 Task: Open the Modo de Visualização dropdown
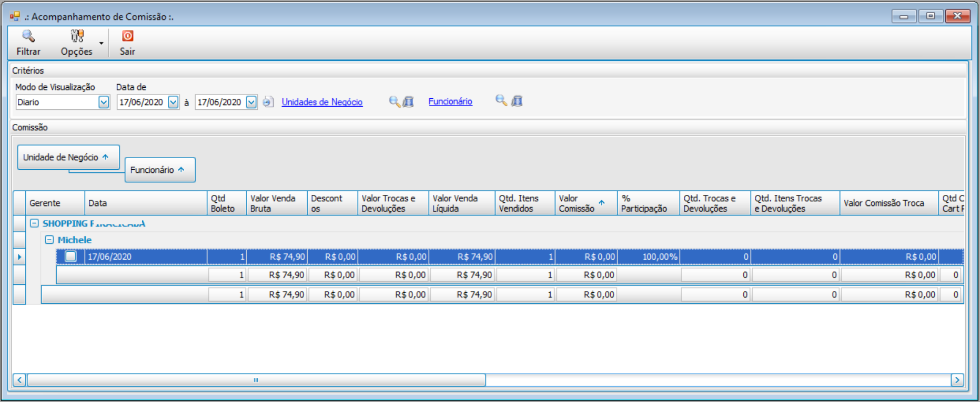point(104,102)
